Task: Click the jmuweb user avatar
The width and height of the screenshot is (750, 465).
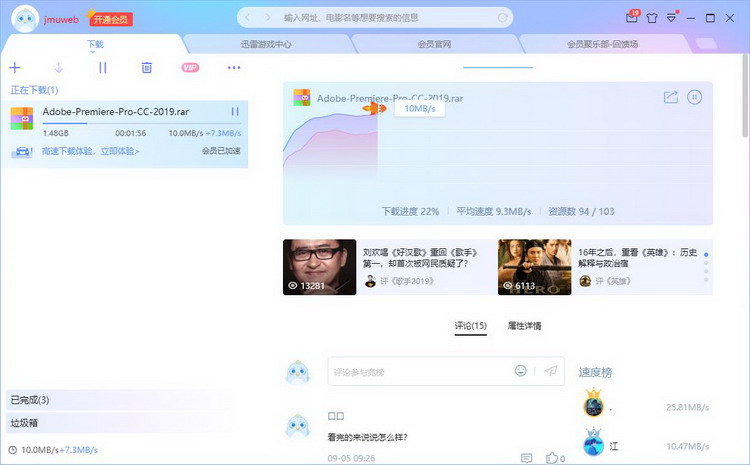Action: pyautogui.click(x=25, y=19)
